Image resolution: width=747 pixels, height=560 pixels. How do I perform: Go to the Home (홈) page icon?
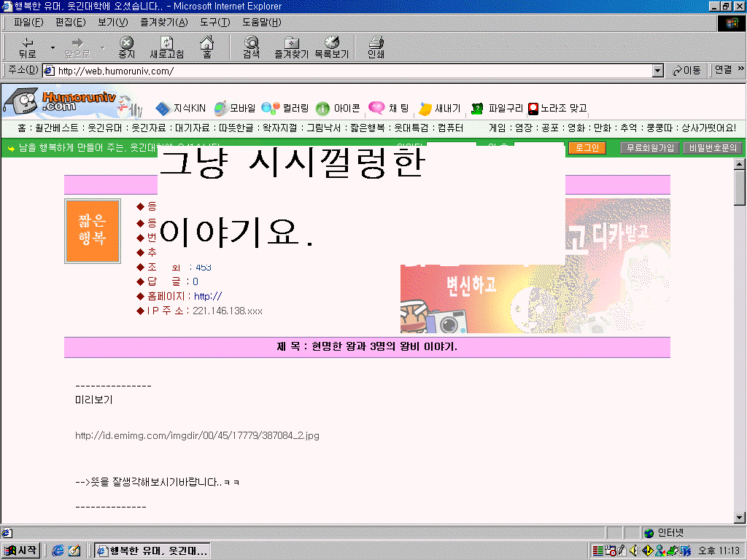coord(206,47)
